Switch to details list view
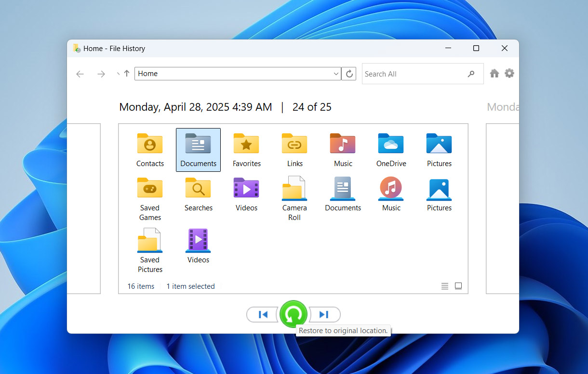The height and width of the screenshot is (374, 588). click(445, 286)
